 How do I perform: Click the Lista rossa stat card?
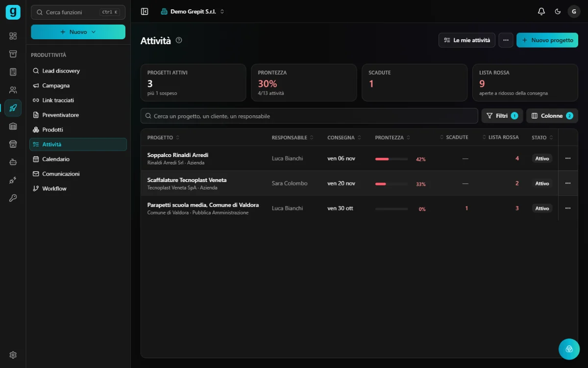click(525, 82)
